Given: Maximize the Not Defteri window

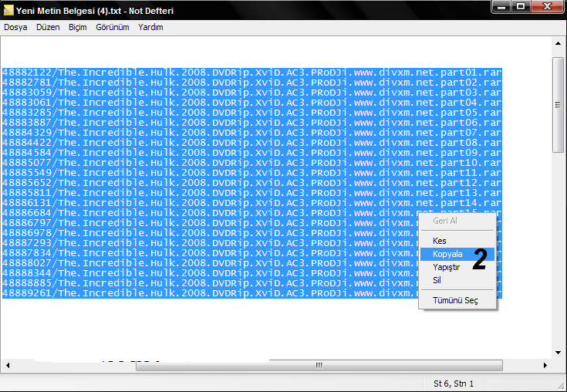Looking at the screenshot, I should tap(521, 7).
